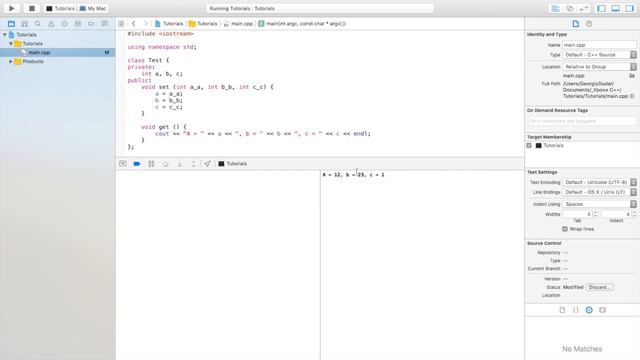The image size is (640, 360).
Task: Expand the Products folder
Action: coord(11,61)
